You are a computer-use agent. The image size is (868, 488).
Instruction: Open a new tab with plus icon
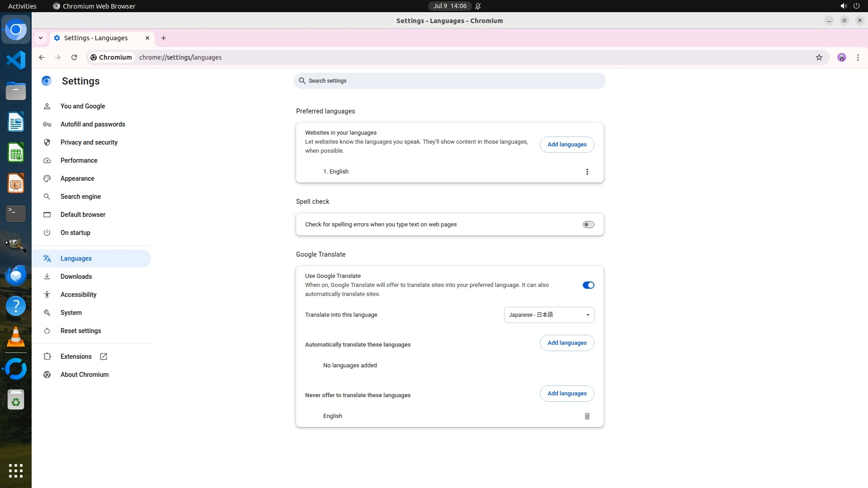pos(164,38)
